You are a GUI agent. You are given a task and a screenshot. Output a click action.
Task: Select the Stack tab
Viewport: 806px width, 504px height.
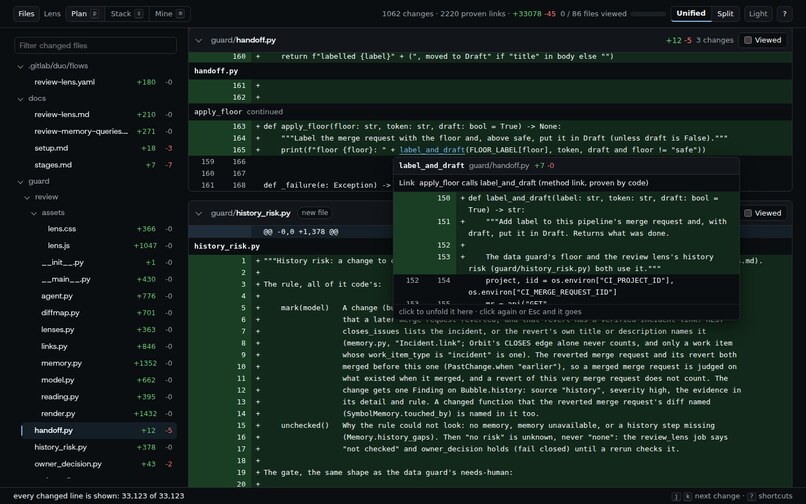126,14
